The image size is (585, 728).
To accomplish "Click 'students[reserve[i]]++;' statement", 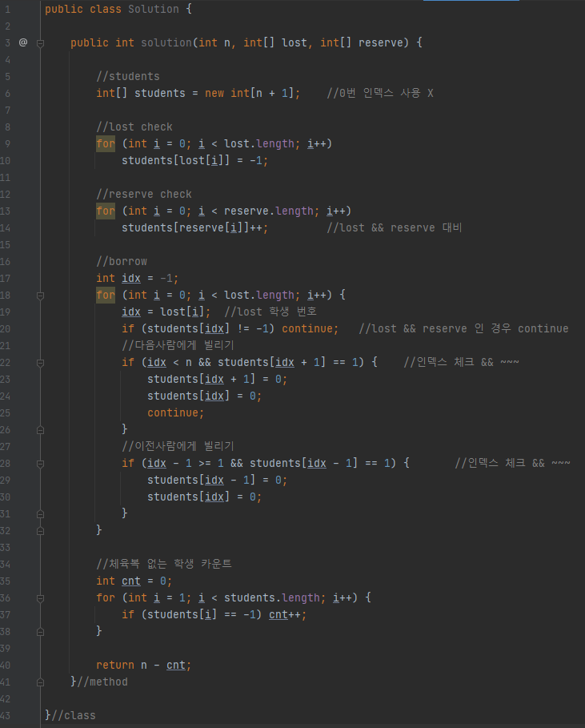I will tap(195, 227).
